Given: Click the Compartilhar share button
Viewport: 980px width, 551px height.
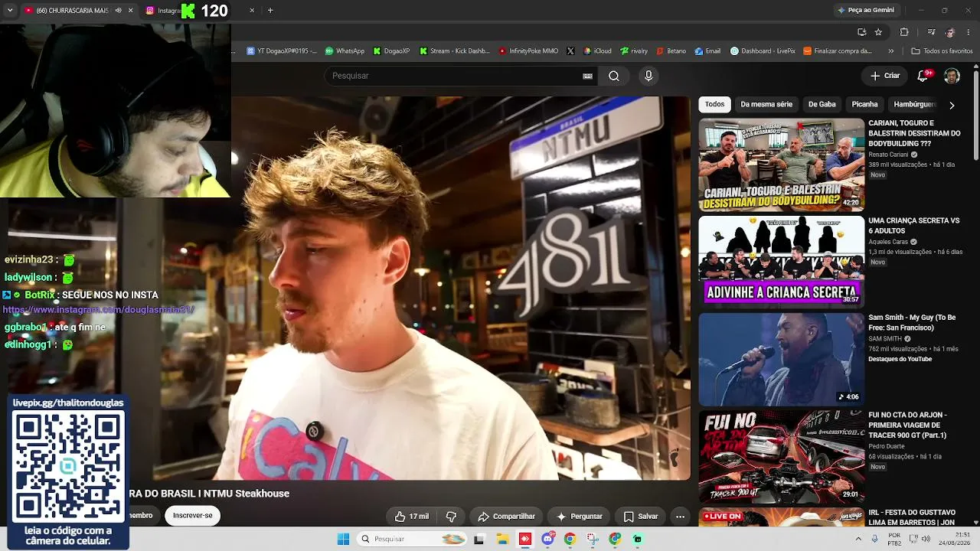Looking at the screenshot, I should (506, 517).
